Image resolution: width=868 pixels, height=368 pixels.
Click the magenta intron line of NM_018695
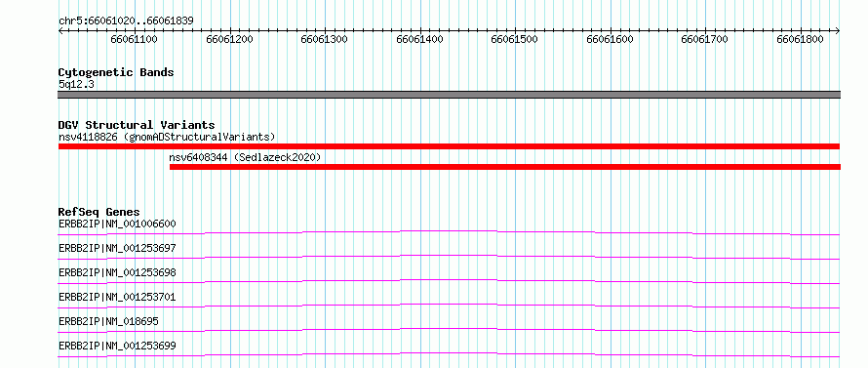click(x=449, y=329)
